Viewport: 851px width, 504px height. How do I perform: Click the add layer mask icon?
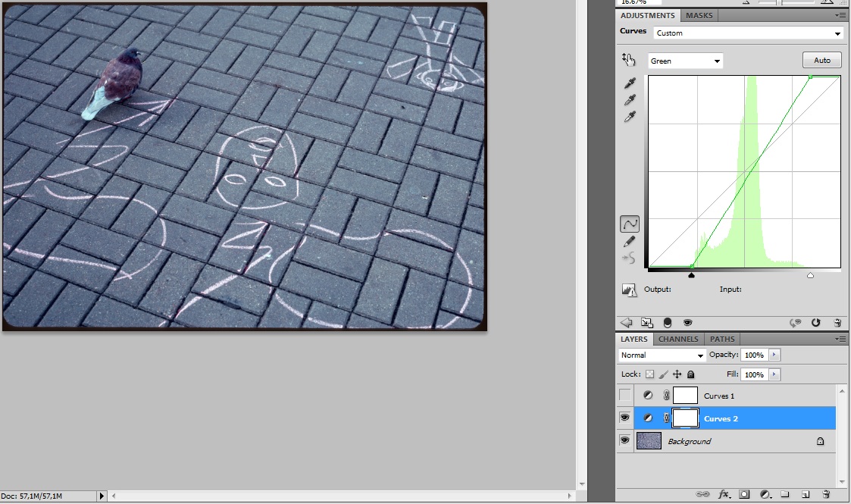click(x=744, y=494)
